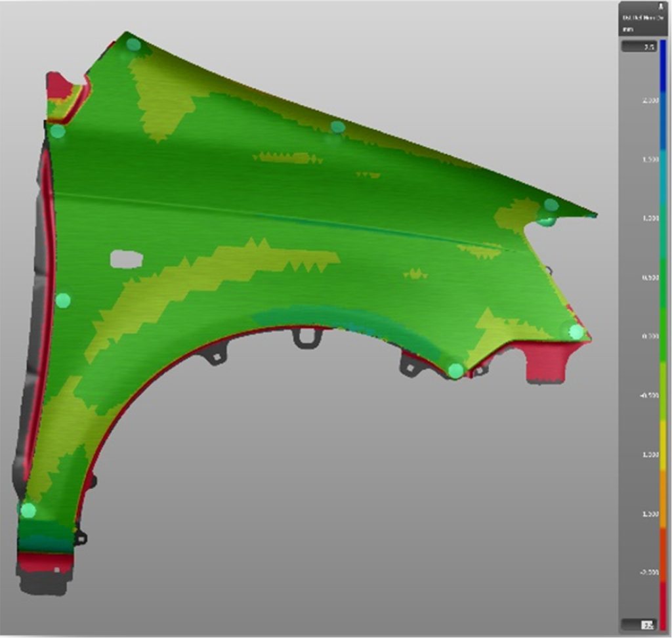Viewport: 672px width, 638px height.
Task: Click the white rectangular hole in the fender
Action: click(126, 259)
